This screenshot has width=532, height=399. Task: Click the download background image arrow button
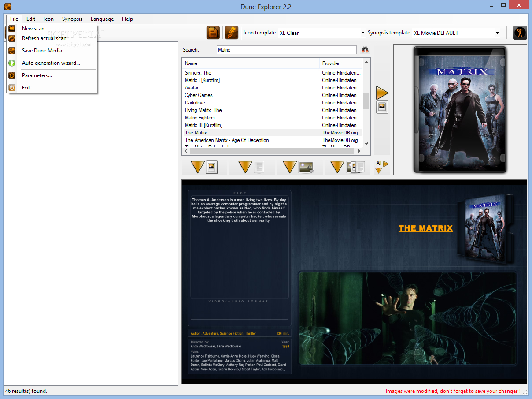(300, 167)
